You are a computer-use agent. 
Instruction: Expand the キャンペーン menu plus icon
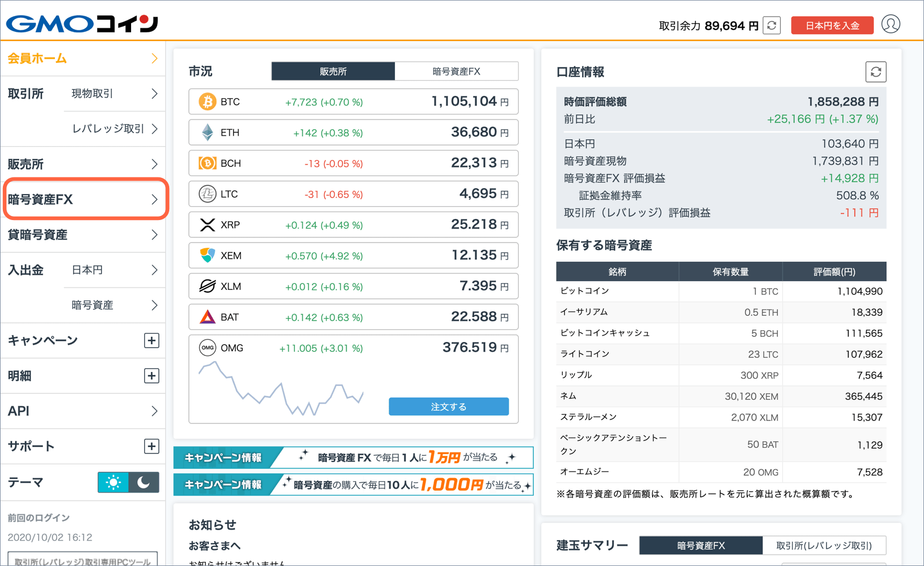pyautogui.click(x=151, y=341)
